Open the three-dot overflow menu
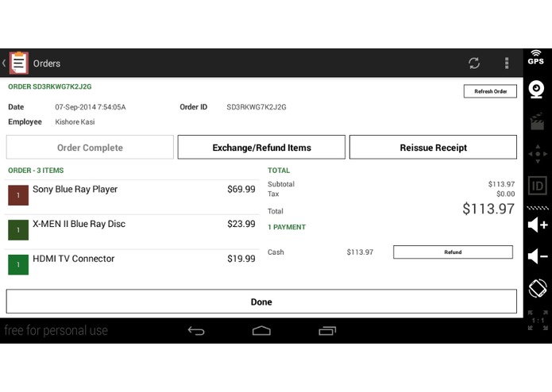 point(507,63)
